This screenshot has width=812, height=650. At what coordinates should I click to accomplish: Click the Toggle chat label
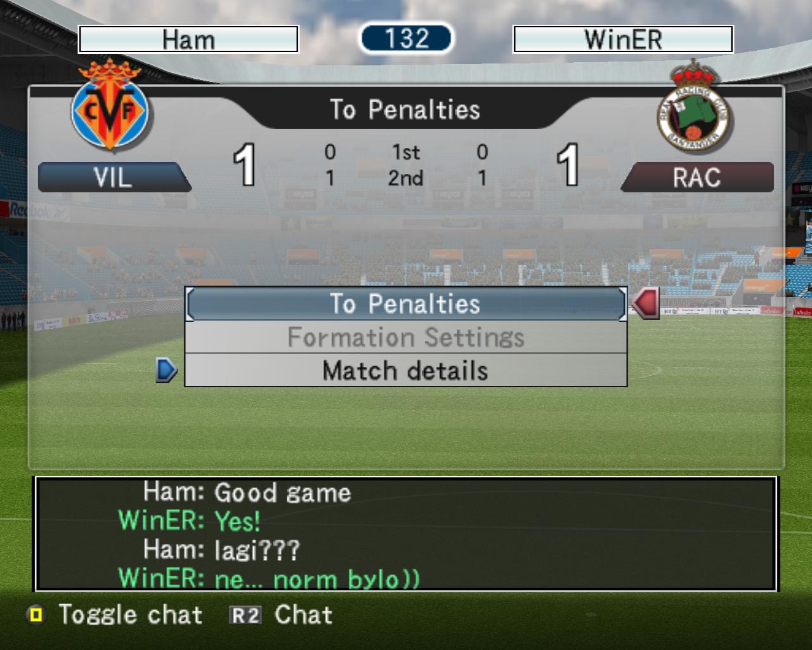coord(131,614)
